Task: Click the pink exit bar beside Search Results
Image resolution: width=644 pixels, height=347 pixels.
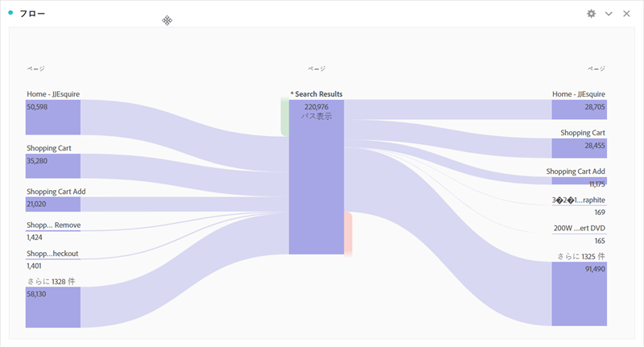Action: [x=348, y=233]
